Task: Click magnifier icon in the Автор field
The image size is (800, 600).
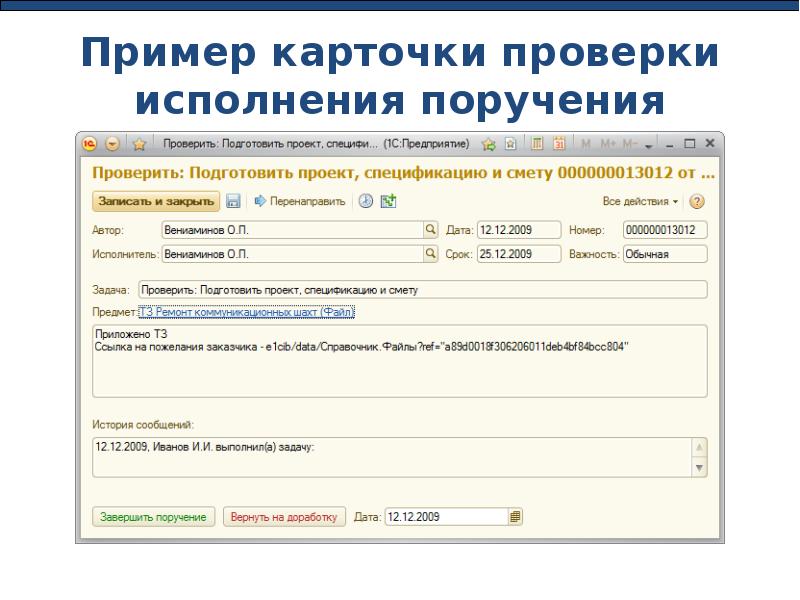Action: (x=431, y=230)
